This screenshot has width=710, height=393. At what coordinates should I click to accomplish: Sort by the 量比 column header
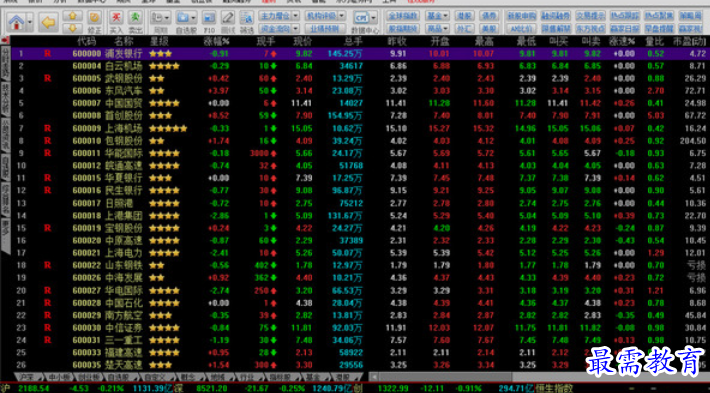655,41
